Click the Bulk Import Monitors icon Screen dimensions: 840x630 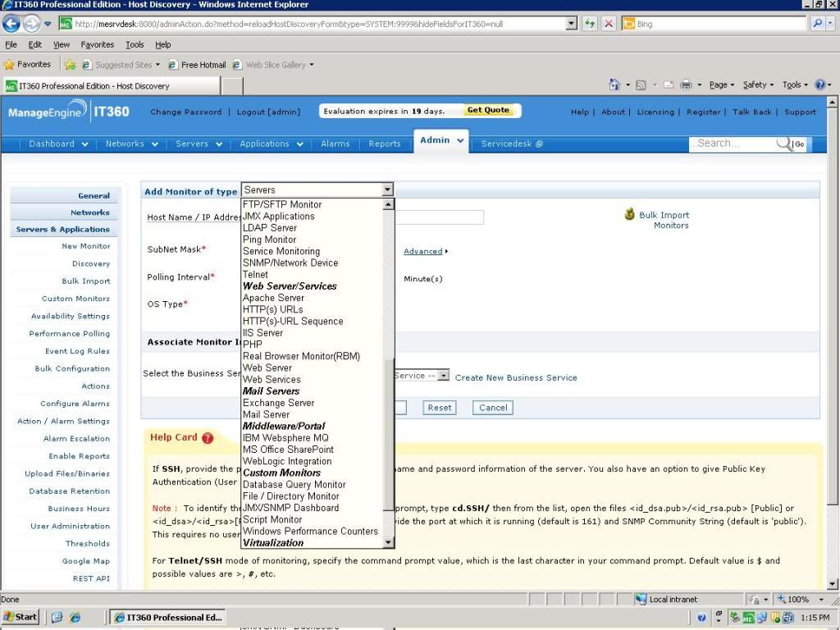tap(629, 214)
